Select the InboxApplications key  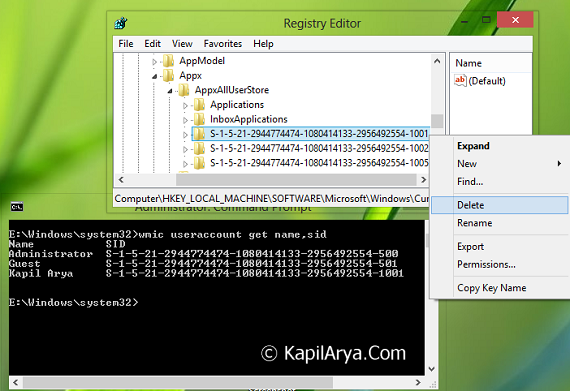pos(249,119)
